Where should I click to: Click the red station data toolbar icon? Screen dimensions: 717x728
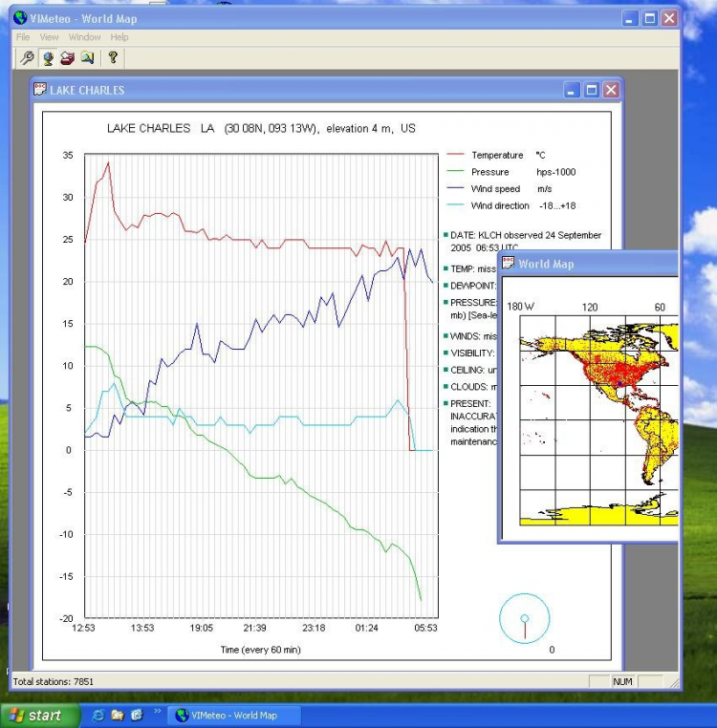[x=67, y=58]
